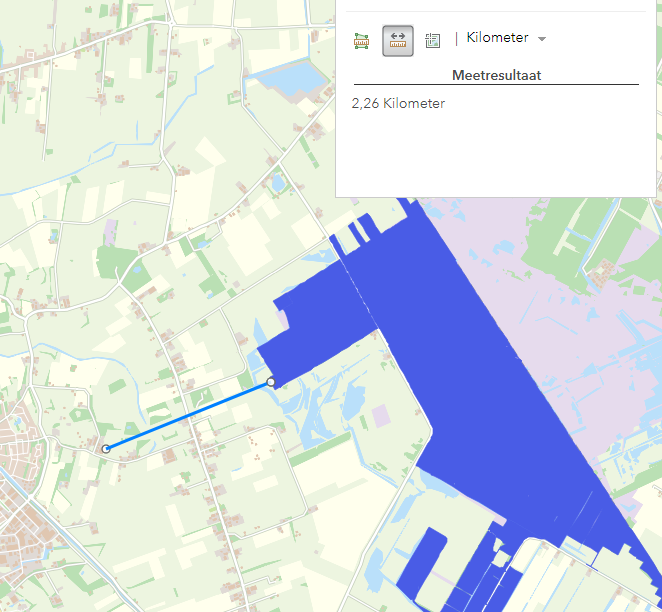Toggle the distance measurement tool icon
Screen dimensions: 662x612
[398, 41]
